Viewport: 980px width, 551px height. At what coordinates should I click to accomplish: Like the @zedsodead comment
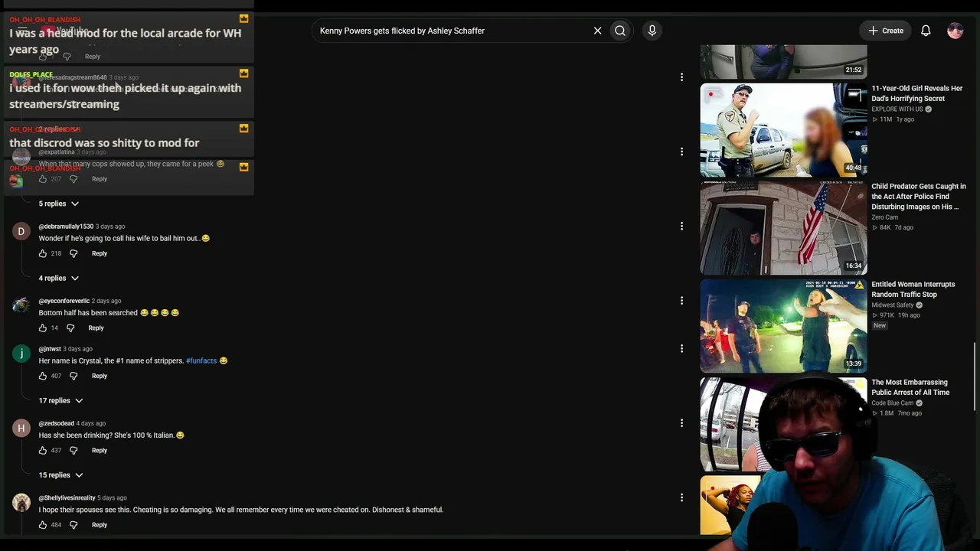(x=43, y=450)
